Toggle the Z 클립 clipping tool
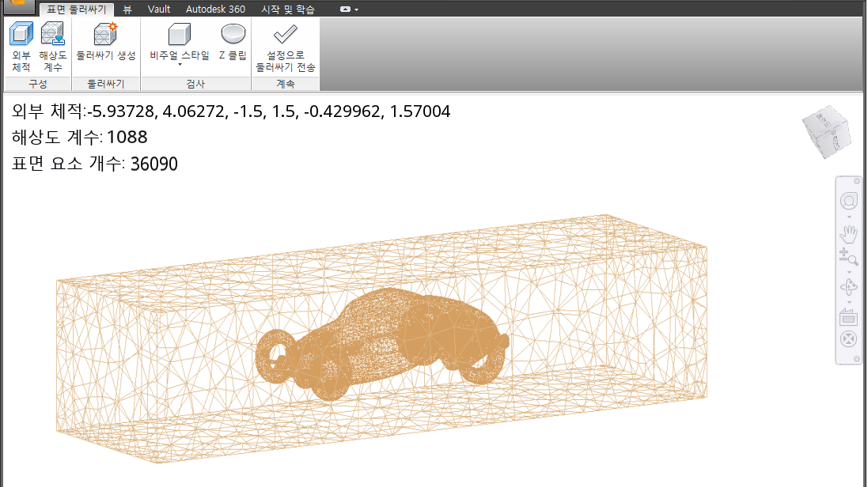 pos(233,41)
